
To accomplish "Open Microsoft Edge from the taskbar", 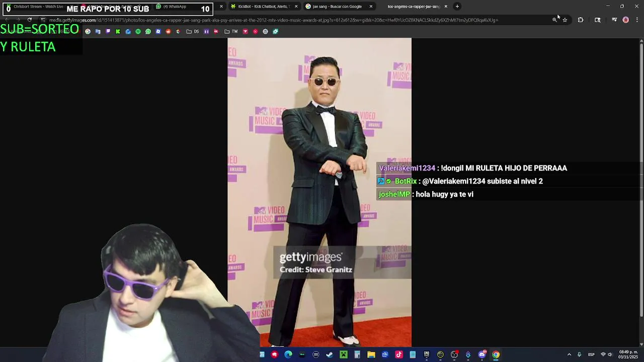I will tap(288, 354).
